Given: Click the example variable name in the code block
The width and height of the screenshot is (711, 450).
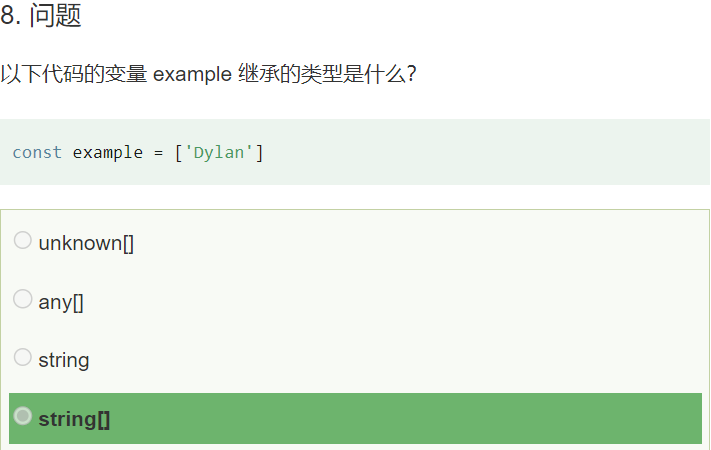Looking at the screenshot, I should (108, 153).
